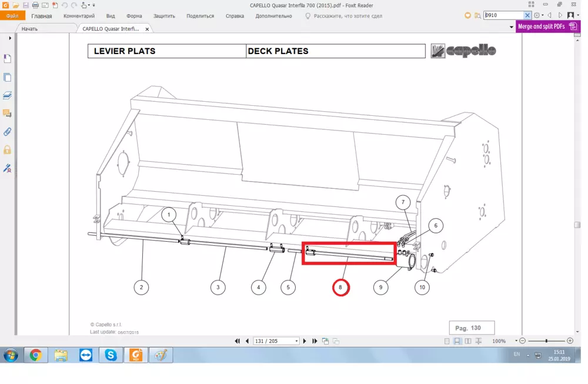588x384 pixels.
Task: Open the security lock panel
Action: (8, 150)
